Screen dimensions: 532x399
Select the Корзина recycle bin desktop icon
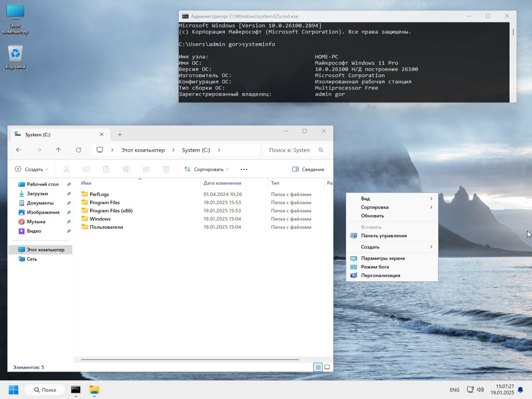pos(15,57)
